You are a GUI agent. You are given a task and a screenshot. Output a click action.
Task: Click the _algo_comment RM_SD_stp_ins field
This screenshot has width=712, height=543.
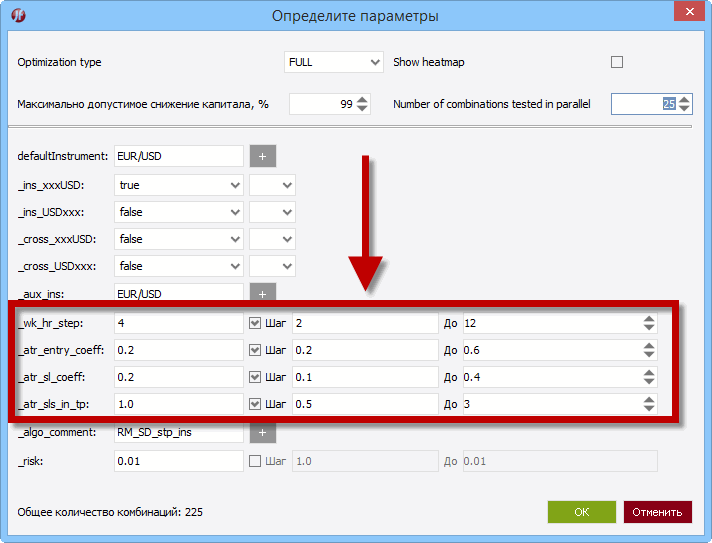[179, 433]
